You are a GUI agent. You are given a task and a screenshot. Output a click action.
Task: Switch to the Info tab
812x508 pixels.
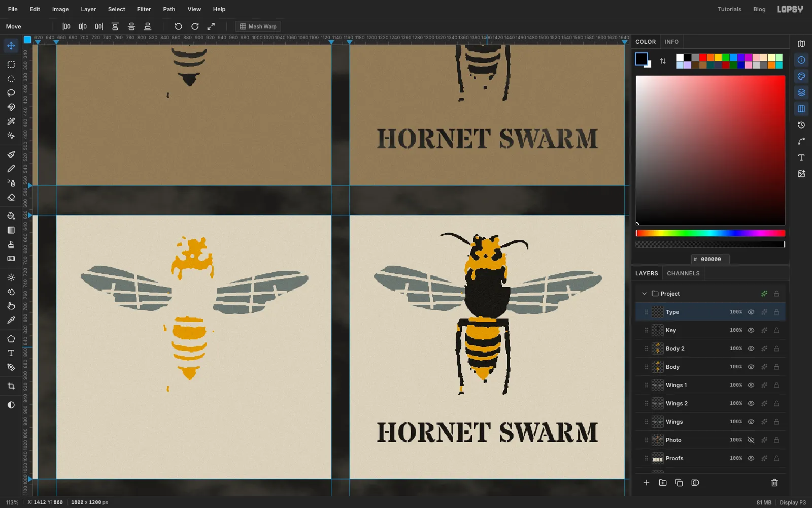(x=671, y=42)
